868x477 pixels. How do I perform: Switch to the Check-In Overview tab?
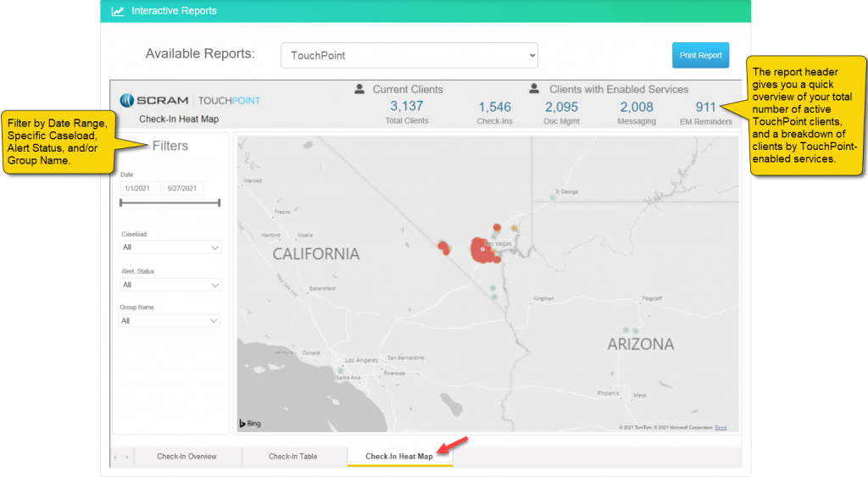[186, 457]
